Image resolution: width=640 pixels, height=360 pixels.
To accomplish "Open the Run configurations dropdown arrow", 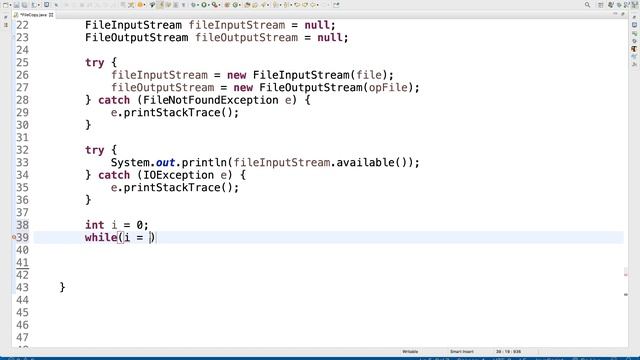I will click(x=209, y=5).
